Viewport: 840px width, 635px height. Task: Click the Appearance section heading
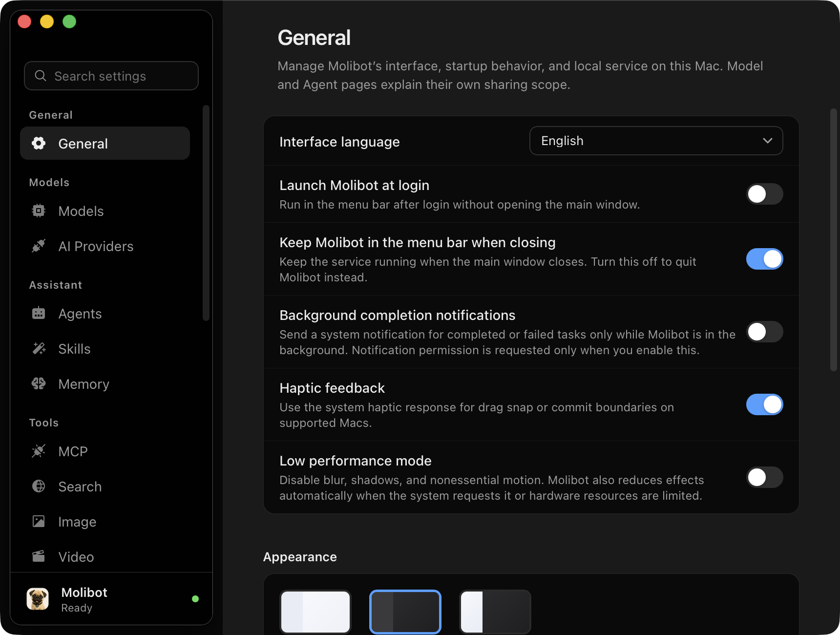tap(300, 557)
